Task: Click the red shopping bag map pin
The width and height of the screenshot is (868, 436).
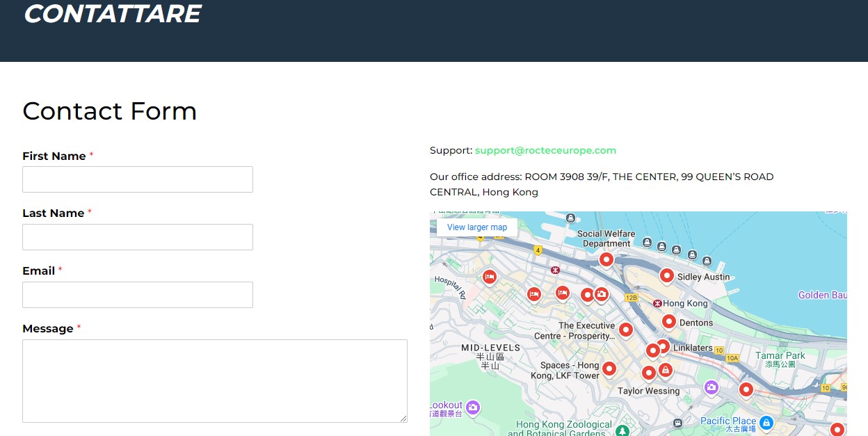Action: click(665, 369)
